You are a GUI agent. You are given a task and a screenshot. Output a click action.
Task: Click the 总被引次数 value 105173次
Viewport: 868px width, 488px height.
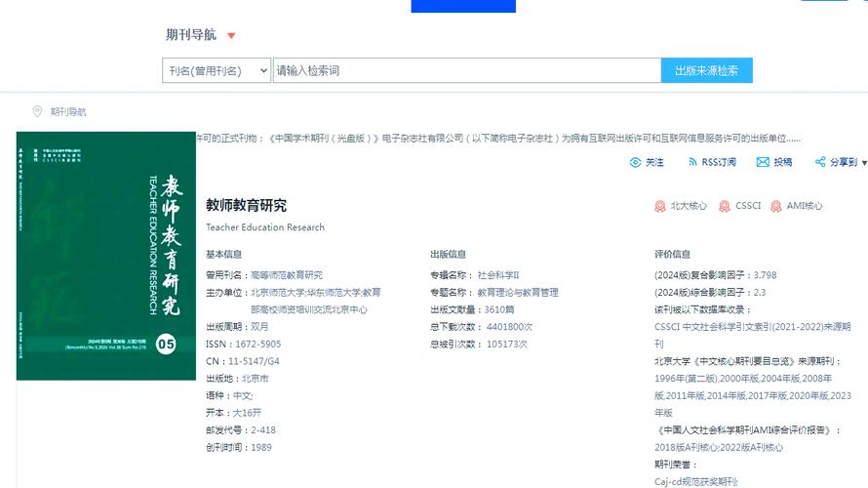pyautogui.click(x=507, y=344)
